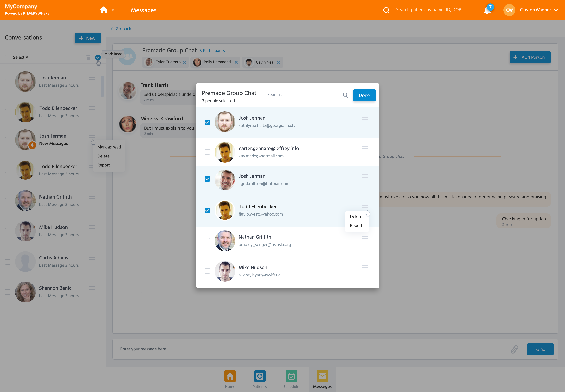Image resolution: width=565 pixels, height=392 pixels.
Task: Open the dropdown arrow beside home icon
Action: [113, 10]
